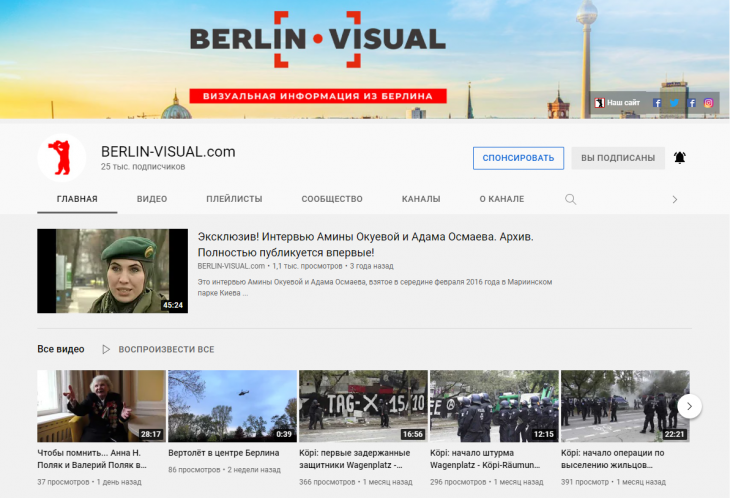Click the BERLIN-VISUAL banner logo
730x498 pixels.
point(318,40)
